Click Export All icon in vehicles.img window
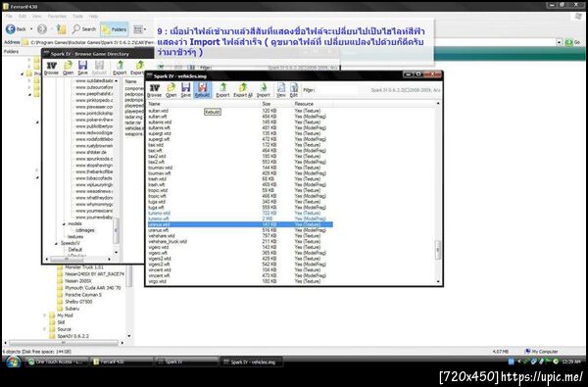This screenshot has width=588, height=387. (x=243, y=90)
